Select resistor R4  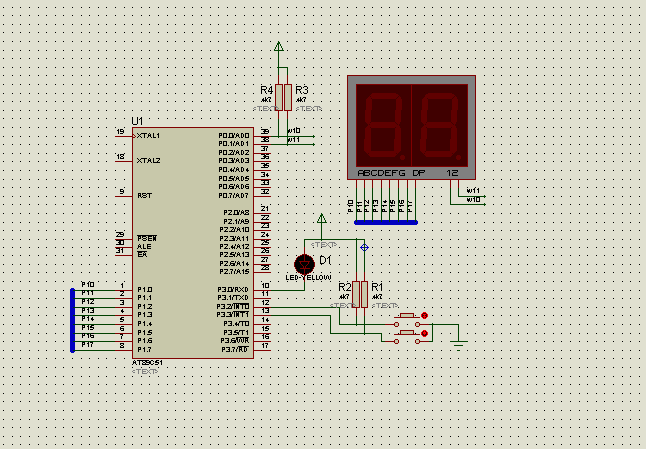[279, 98]
